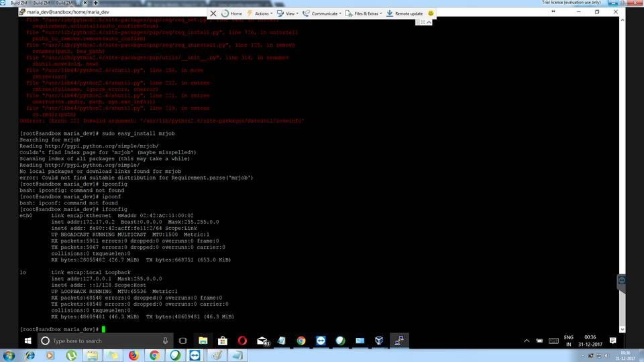Open Firefox on the local taskbar
The height and width of the screenshot is (362, 644).
tap(133, 355)
